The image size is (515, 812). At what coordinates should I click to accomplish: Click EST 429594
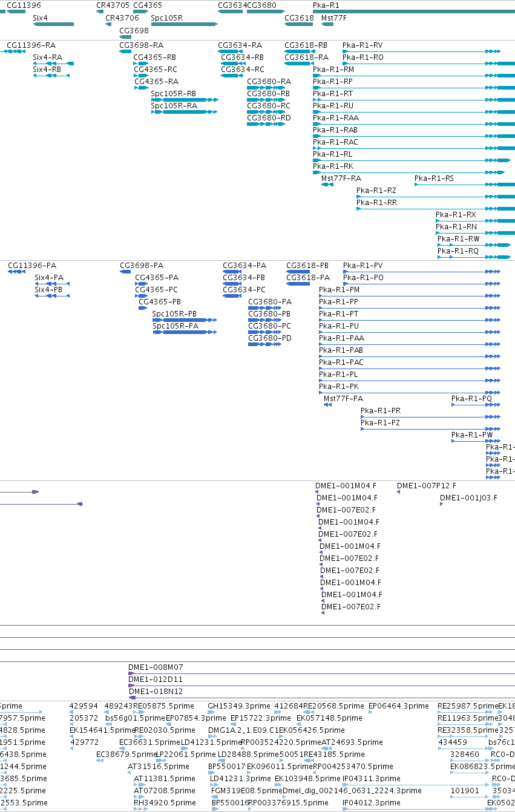pyautogui.click(x=84, y=706)
